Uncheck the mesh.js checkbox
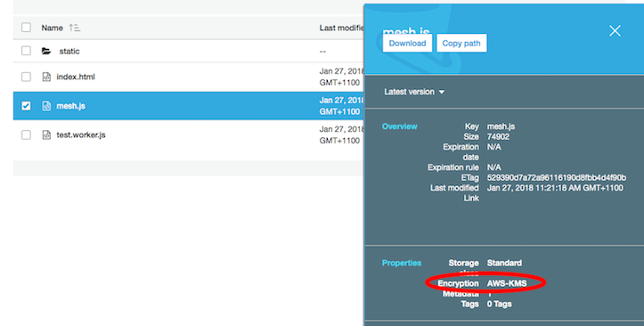The image size is (644, 326). 27,106
